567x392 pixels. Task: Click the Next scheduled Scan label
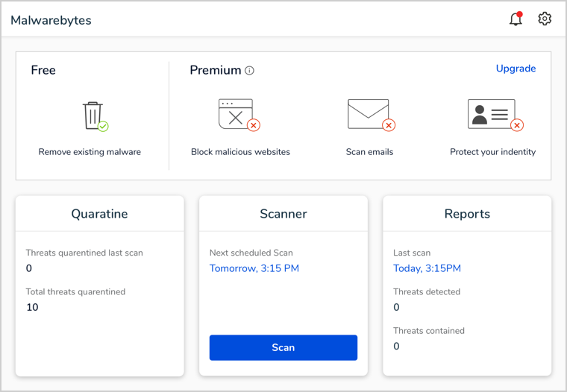pyautogui.click(x=251, y=253)
